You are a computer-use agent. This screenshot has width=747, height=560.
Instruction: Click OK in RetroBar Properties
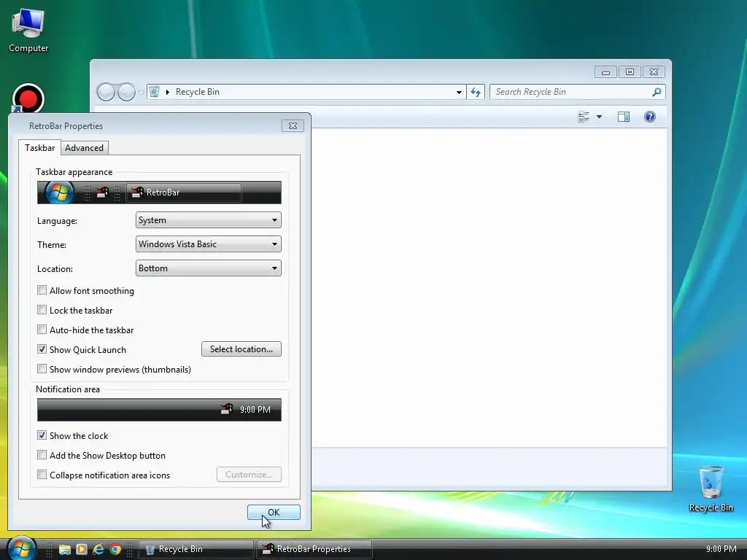pos(274,513)
